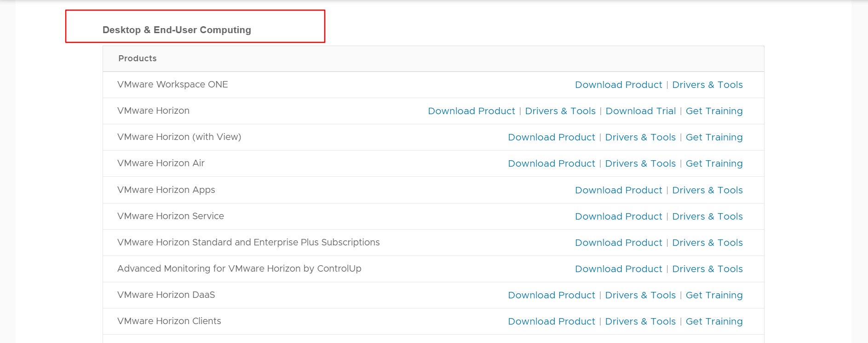Click the Products column header
The image size is (868, 343).
(x=138, y=58)
